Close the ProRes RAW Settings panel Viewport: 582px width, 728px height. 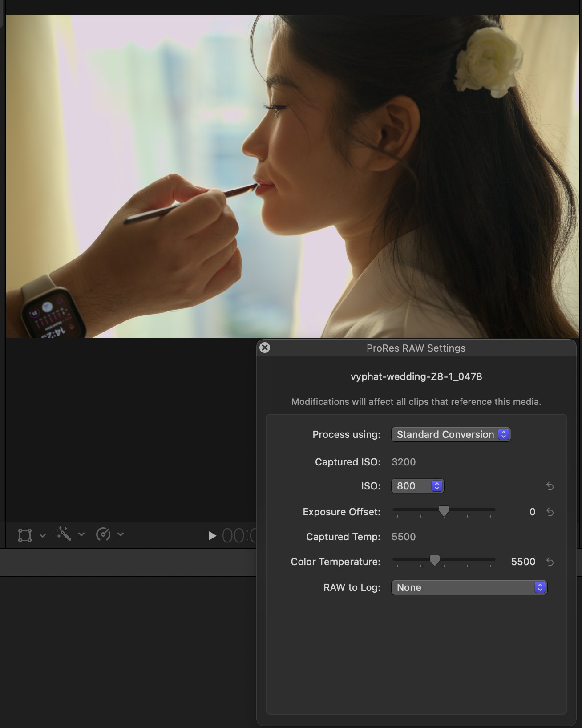[x=265, y=348]
